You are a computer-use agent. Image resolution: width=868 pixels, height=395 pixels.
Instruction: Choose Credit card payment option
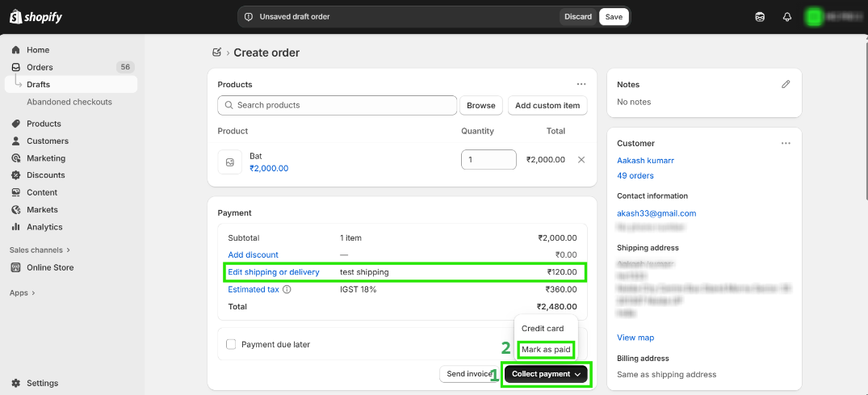point(543,329)
